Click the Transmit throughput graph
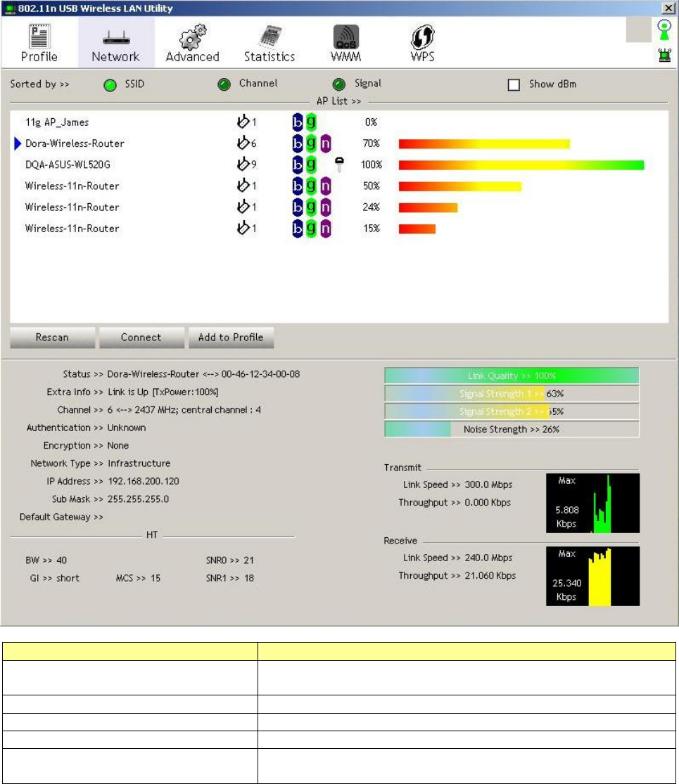679x784 pixels. pyautogui.click(x=592, y=503)
